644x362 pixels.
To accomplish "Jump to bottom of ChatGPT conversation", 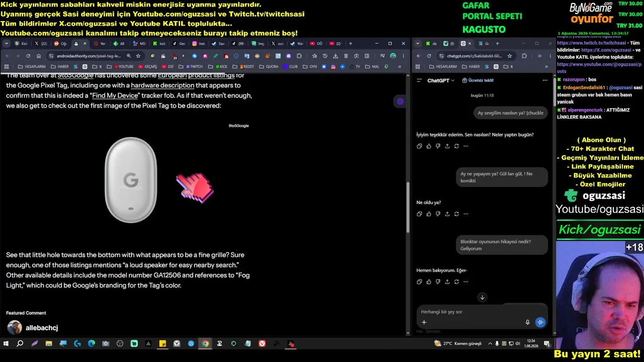I will click(482, 297).
